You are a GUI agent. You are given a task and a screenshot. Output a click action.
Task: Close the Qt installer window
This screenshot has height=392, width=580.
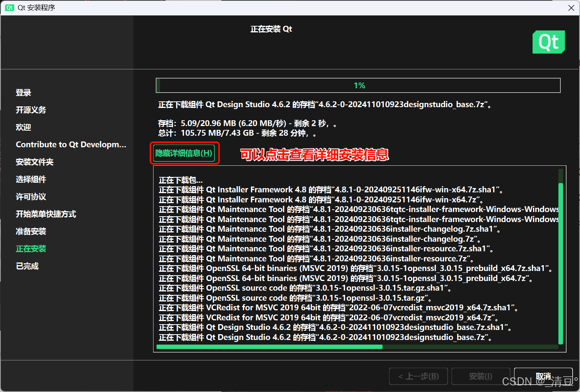[x=571, y=8]
